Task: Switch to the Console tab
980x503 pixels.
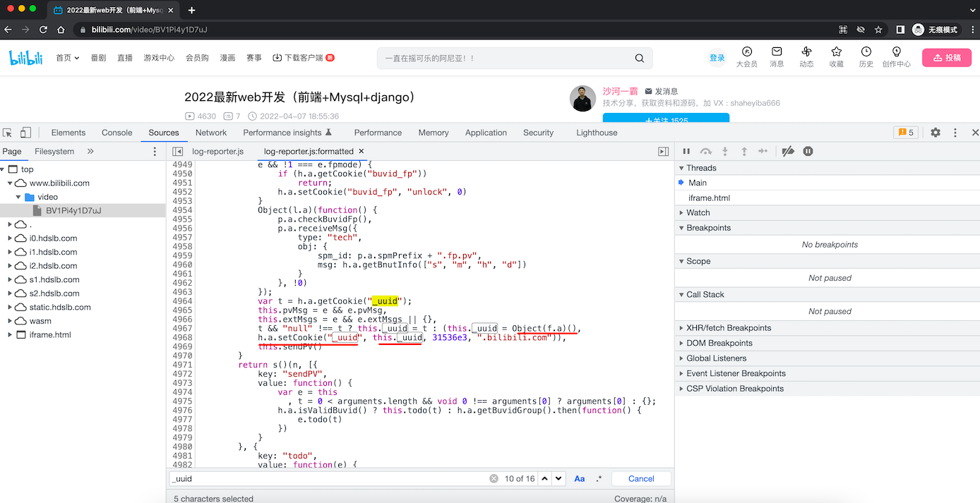Action: (117, 133)
